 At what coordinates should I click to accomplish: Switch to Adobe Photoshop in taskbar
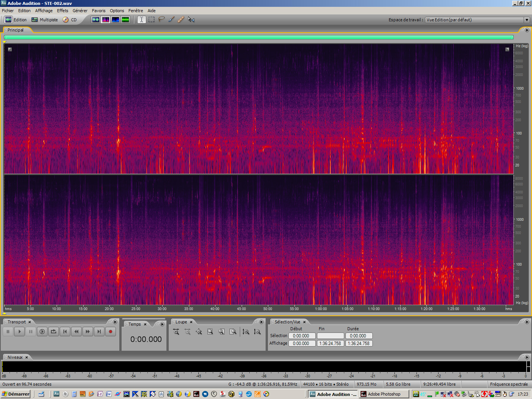384,394
